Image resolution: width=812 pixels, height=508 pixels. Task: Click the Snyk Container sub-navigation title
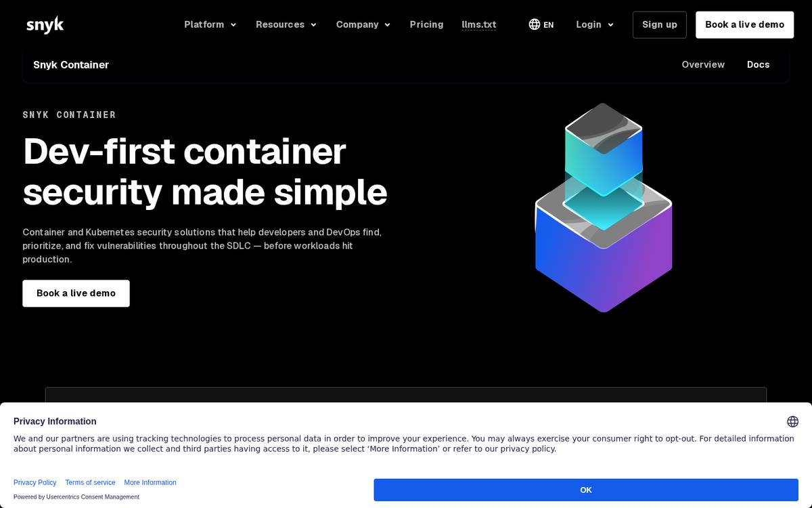(71, 64)
